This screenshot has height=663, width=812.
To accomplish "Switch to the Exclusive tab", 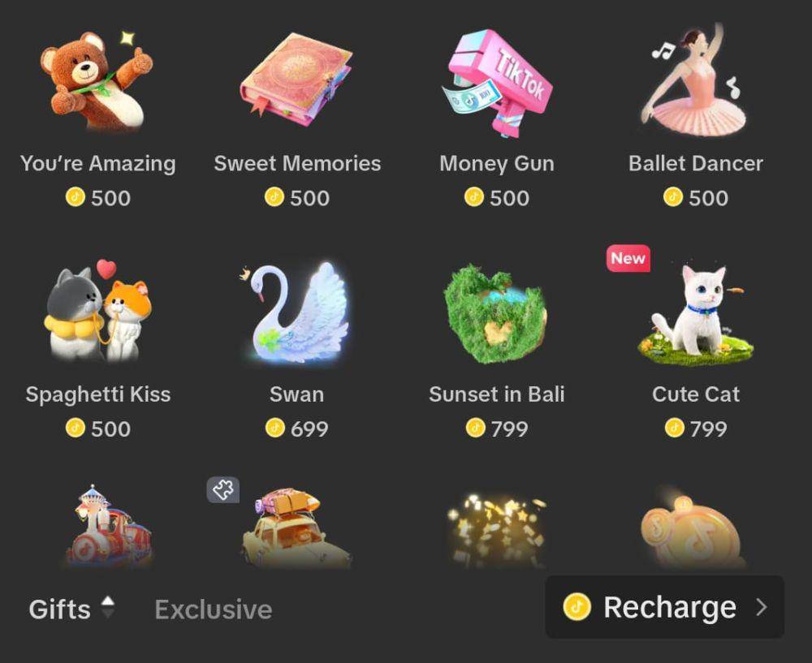I will (x=214, y=609).
